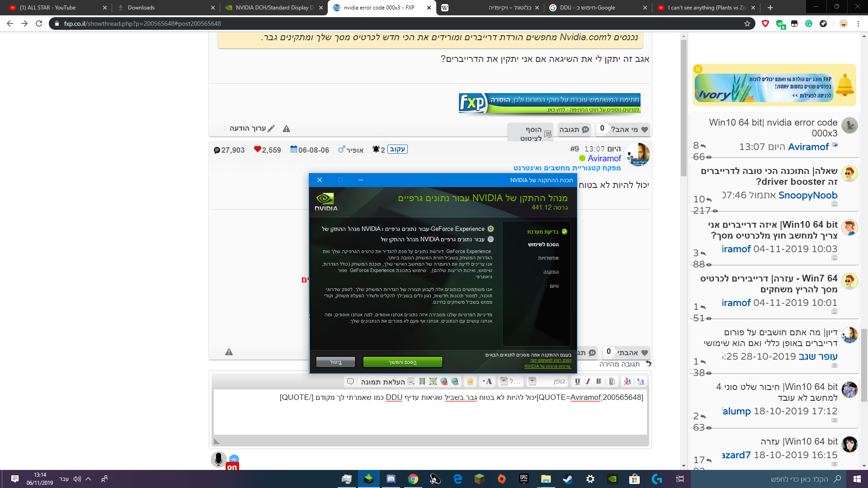Image resolution: width=868 pixels, height=488 pixels.
Task: Remove text formatting with the crossed-A icon
Action: 627,381
